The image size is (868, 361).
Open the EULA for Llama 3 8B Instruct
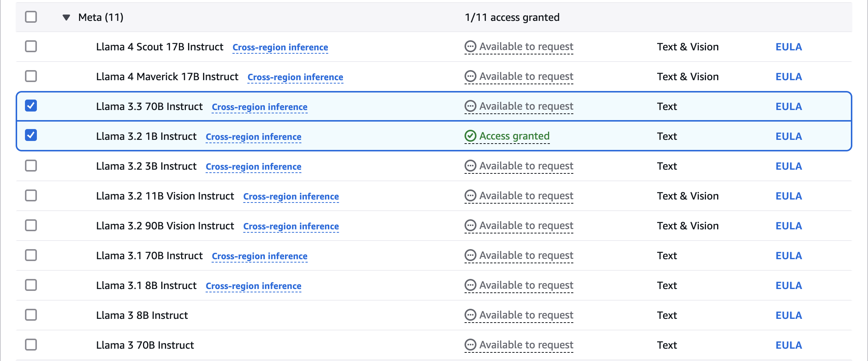tap(789, 316)
